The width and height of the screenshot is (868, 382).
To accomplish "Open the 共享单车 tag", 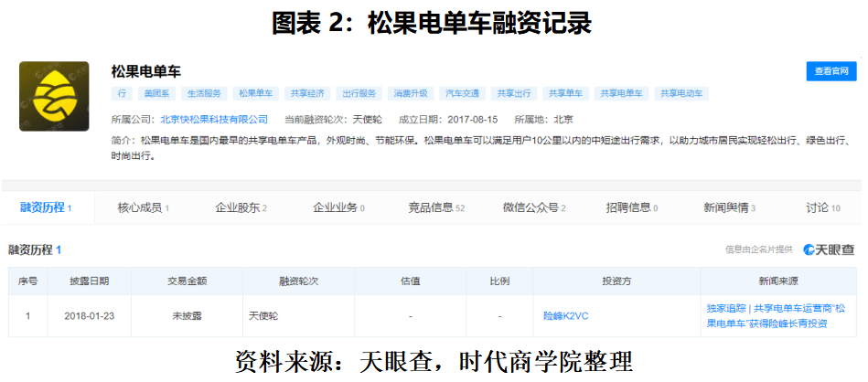I will (x=566, y=93).
